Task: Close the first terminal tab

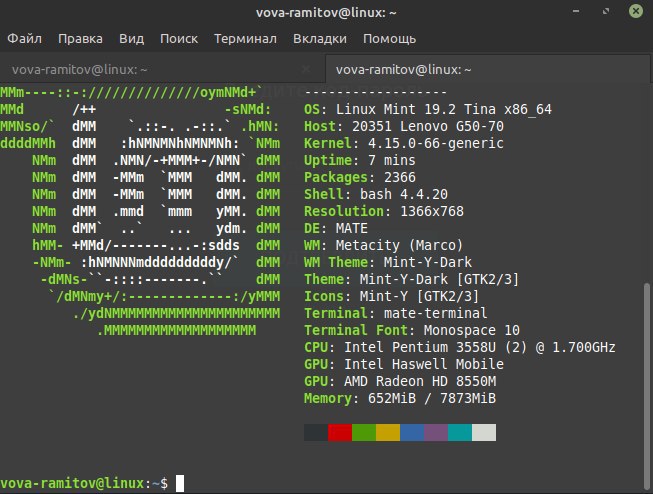Action: (x=306, y=69)
